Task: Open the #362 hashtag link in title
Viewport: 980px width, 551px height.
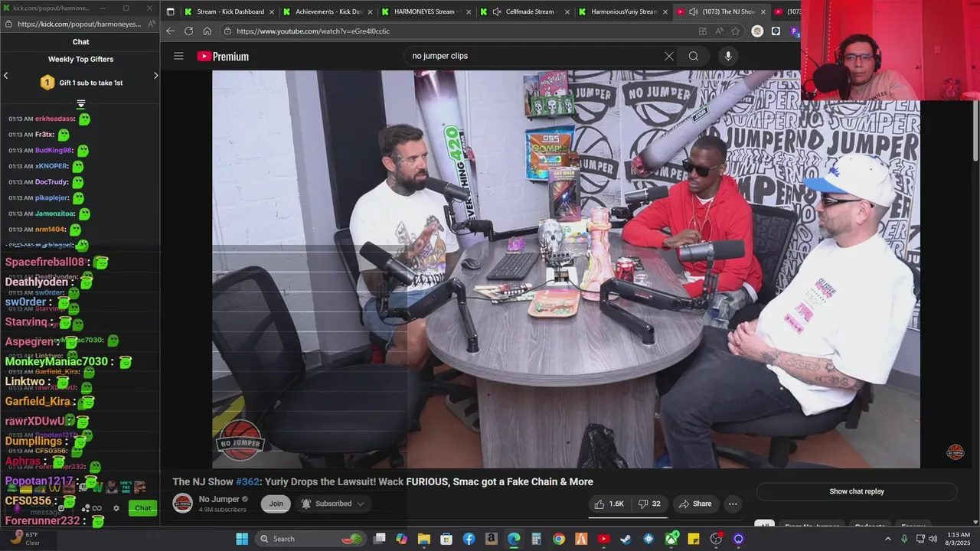Action: point(246,481)
